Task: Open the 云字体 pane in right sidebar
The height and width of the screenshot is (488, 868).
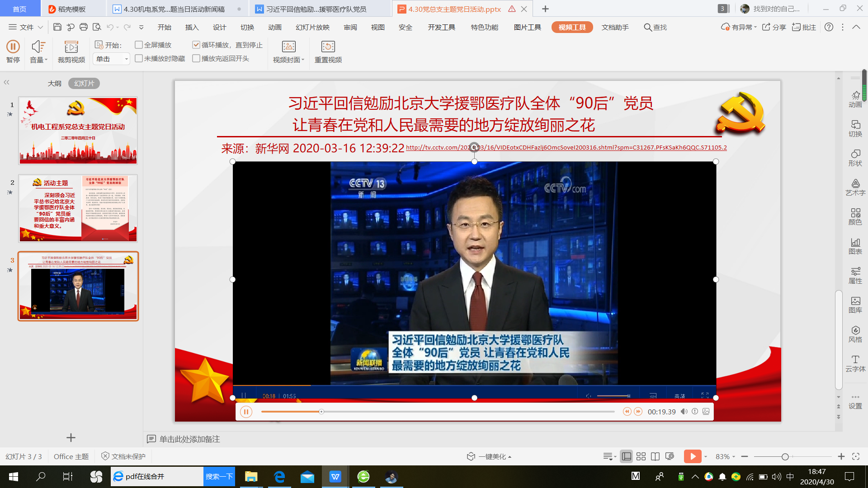Action: (x=855, y=363)
